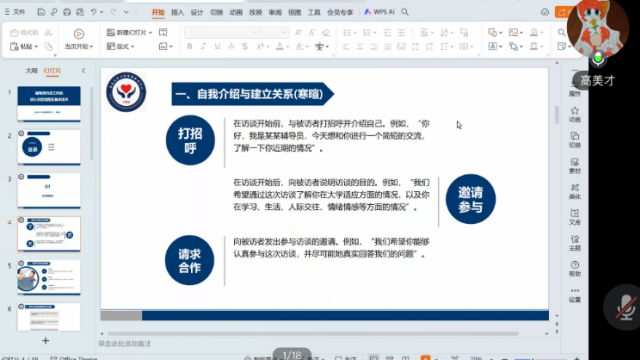Click the 格式刷 format painter button
The width and height of the screenshot is (640, 360).
pos(25,33)
